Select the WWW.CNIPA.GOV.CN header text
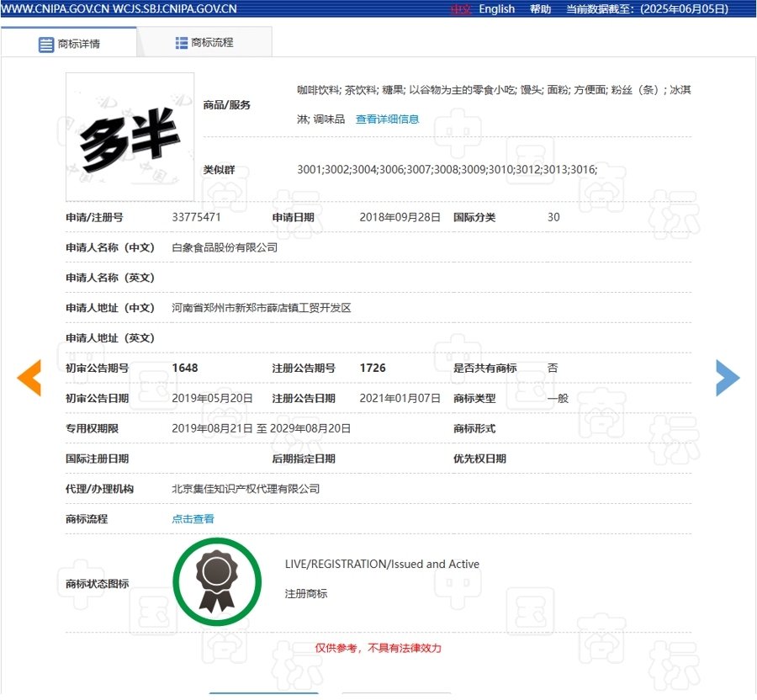Image resolution: width=757 pixels, height=700 pixels. pyautogui.click(x=55, y=9)
